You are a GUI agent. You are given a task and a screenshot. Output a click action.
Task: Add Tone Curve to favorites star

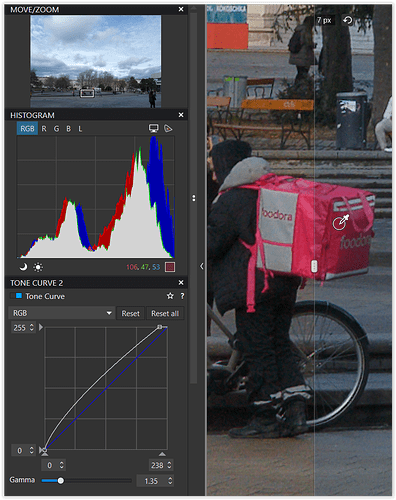point(170,296)
